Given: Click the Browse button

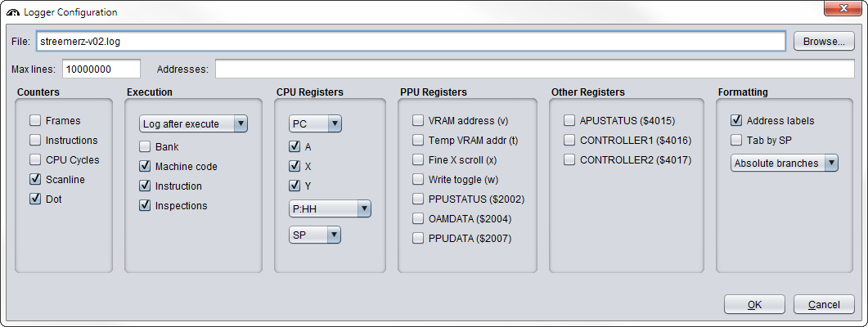Looking at the screenshot, I should [824, 41].
